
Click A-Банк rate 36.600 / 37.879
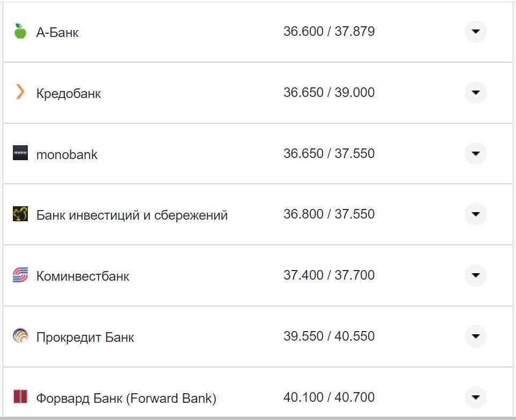click(329, 32)
